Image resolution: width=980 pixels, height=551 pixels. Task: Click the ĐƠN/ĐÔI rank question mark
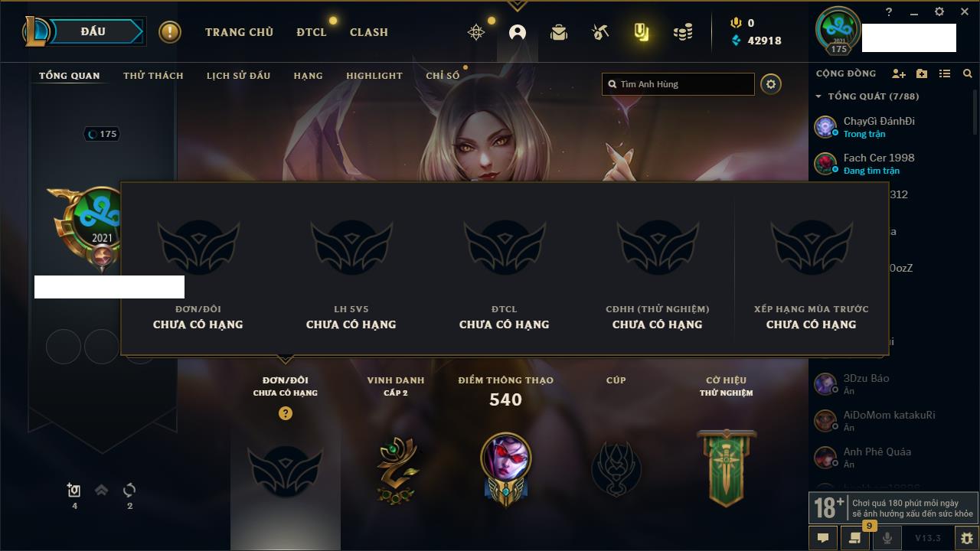(286, 413)
